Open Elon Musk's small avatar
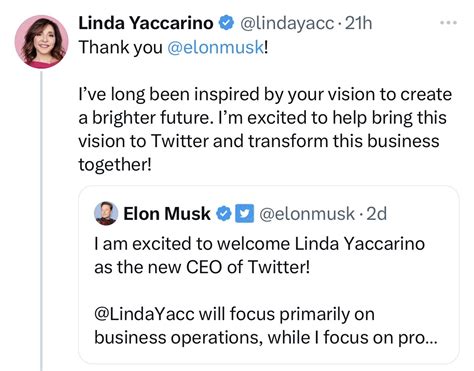Viewport: 474px width, 371px height. point(106,213)
